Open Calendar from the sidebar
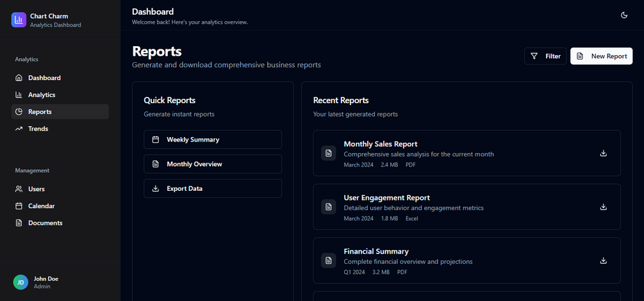Viewport: 644px width, 301px height. tap(41, 206)
